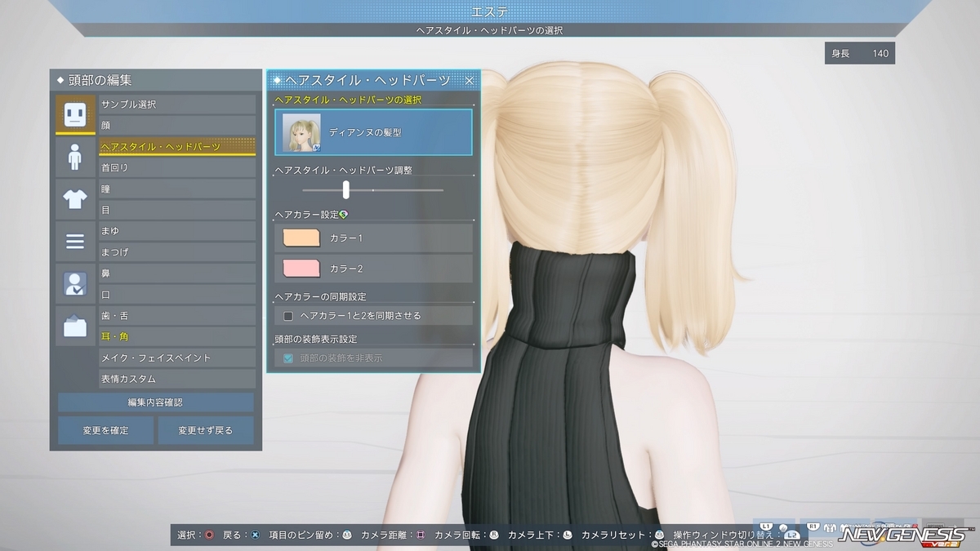The image size is (980, 551).
Task: Select the box/folder category icon in the sidebar
Action: point(75,327)
